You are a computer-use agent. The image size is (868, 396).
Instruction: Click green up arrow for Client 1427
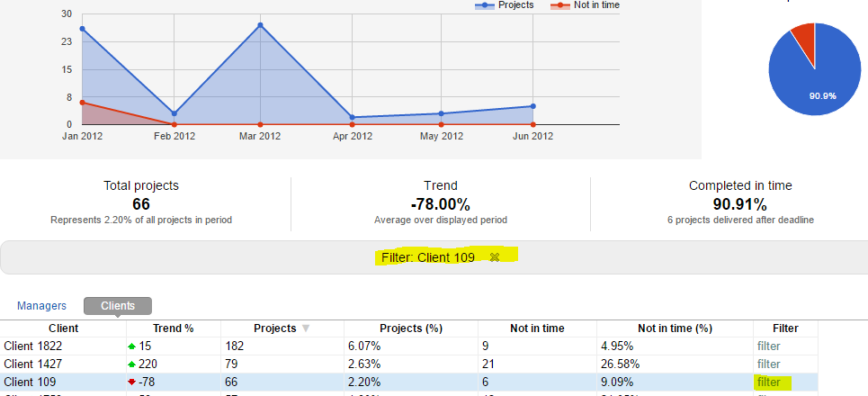(x=134, y=364)
